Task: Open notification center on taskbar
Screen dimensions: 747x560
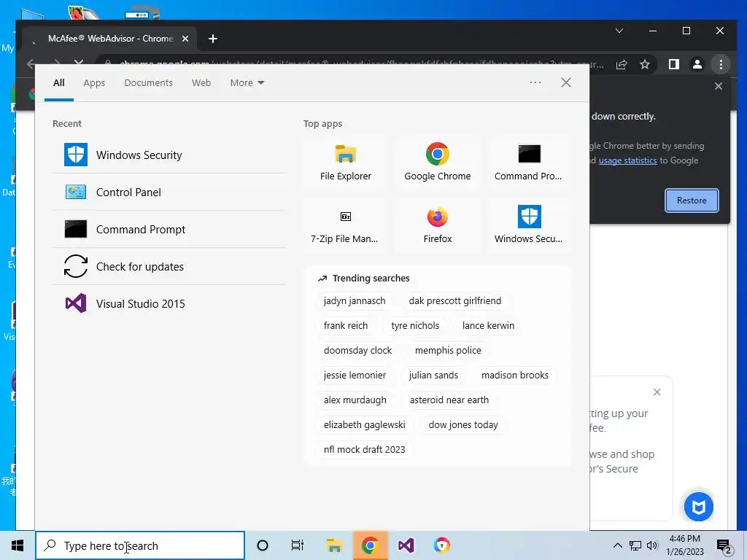Action: (x=724, y=546)
